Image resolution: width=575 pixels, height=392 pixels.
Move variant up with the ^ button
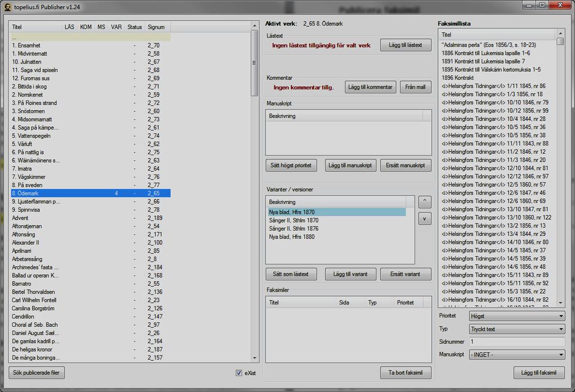(x=425, y=202)
